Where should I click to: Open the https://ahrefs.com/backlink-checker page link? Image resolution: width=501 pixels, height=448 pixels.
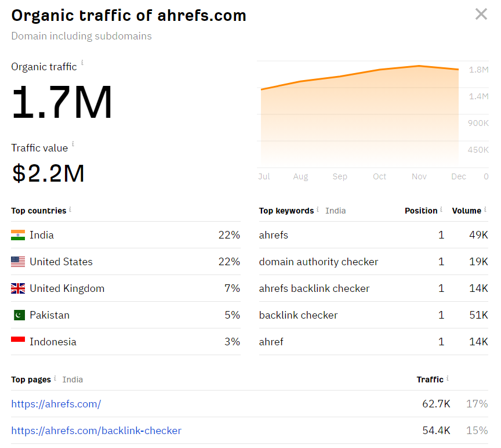97,431
